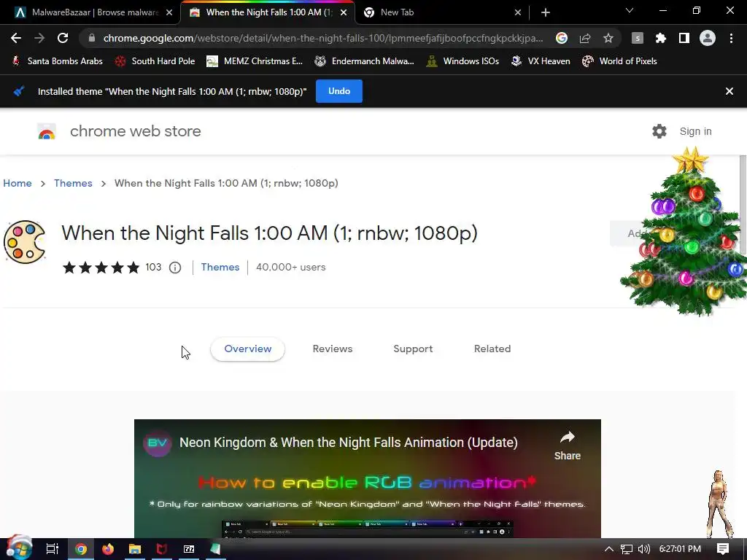This screenshot has height=560, width=747.
Task: Open network icon in system tray
Action: coord(627,549)
